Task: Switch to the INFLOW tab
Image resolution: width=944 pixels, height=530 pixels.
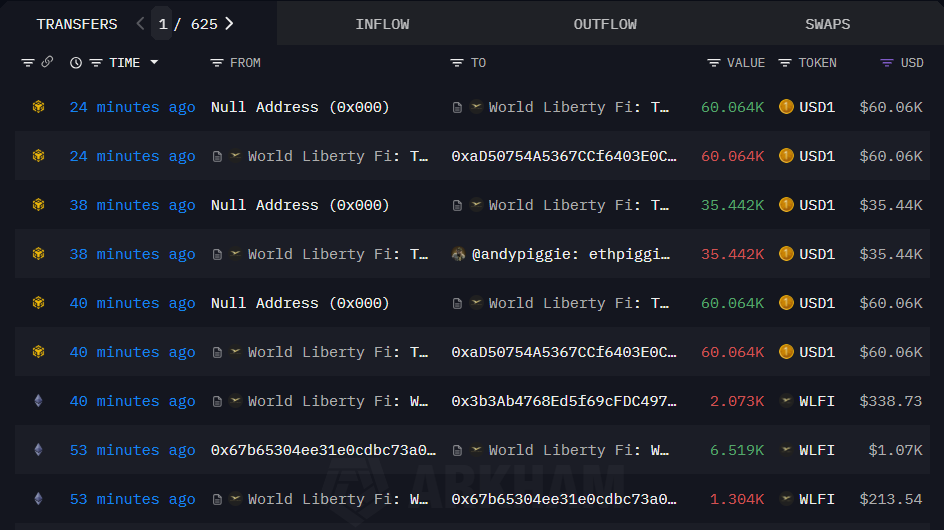Action: coord(382,24)
